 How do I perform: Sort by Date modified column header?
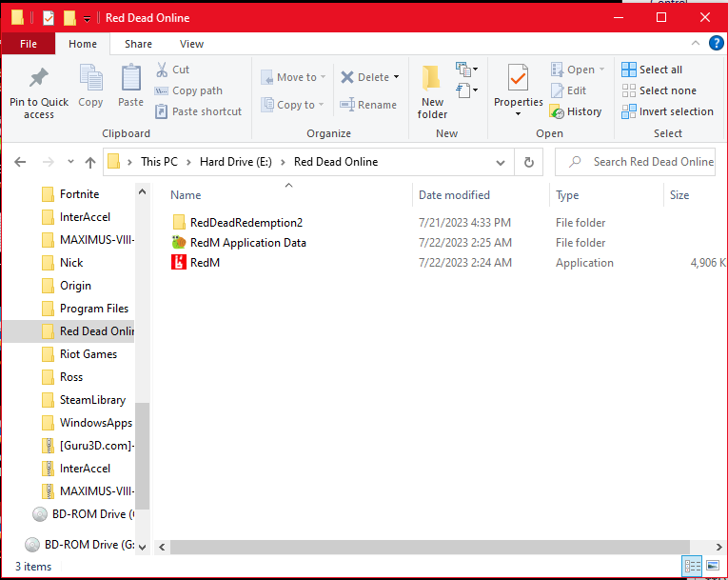454,195
